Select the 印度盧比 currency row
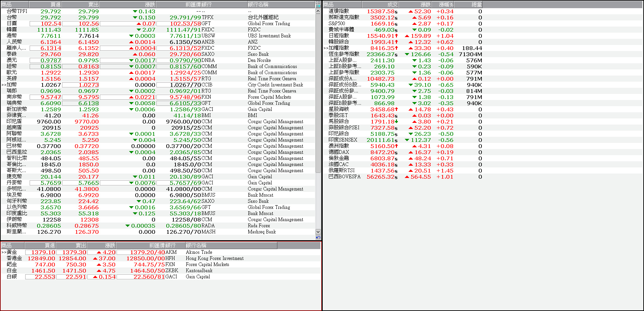The width and height of the screenshot is (644, 311). [158, 213]
